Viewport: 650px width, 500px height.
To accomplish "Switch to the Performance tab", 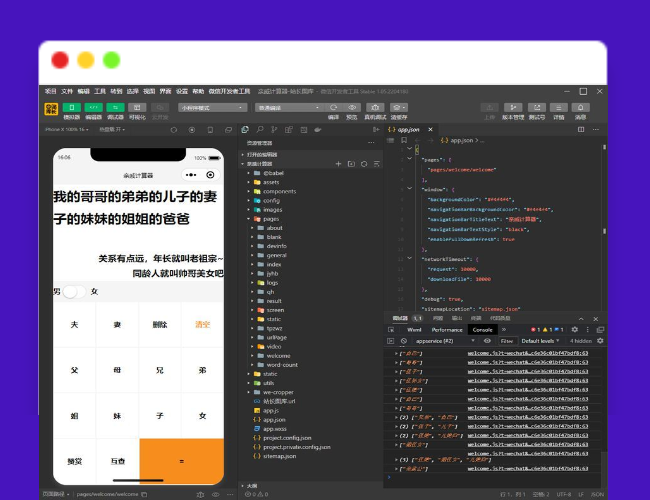I will click(x=447, y=329).
